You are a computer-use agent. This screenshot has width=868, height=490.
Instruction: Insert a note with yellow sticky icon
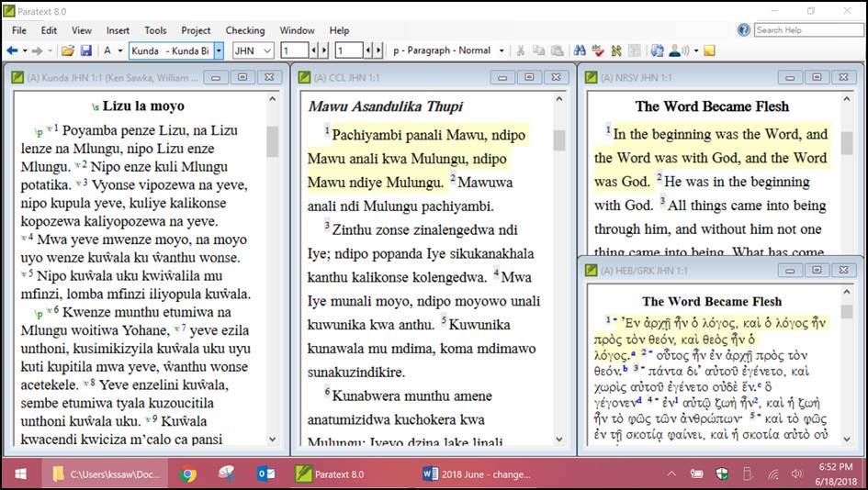709,50
